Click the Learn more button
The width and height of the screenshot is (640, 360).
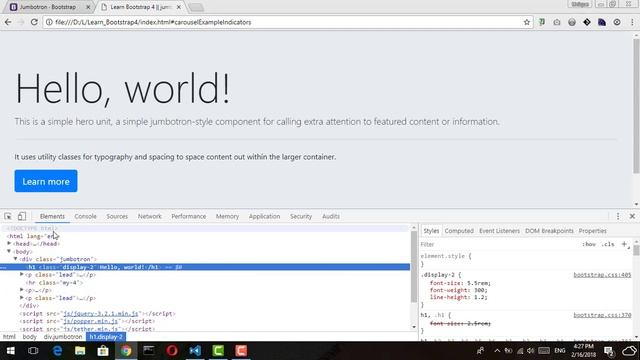[x=46, y=181]
